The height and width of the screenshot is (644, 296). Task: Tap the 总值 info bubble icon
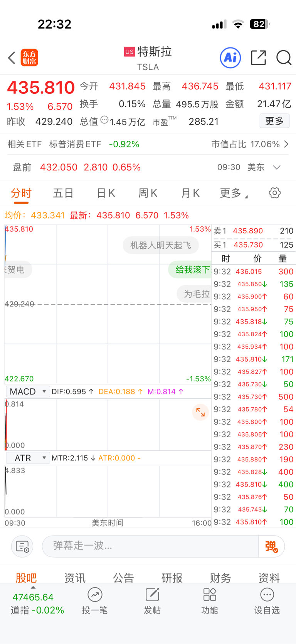pos(104,120)
